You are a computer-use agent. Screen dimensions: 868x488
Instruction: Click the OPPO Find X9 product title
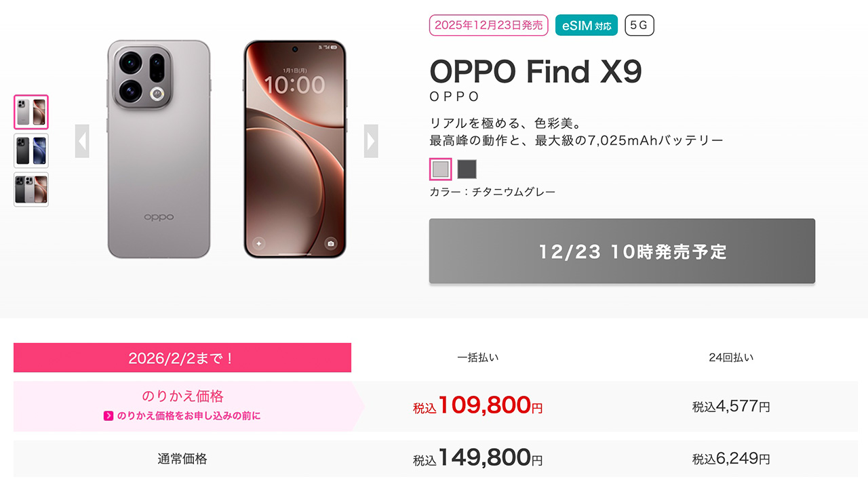click(x=536, y=71)
